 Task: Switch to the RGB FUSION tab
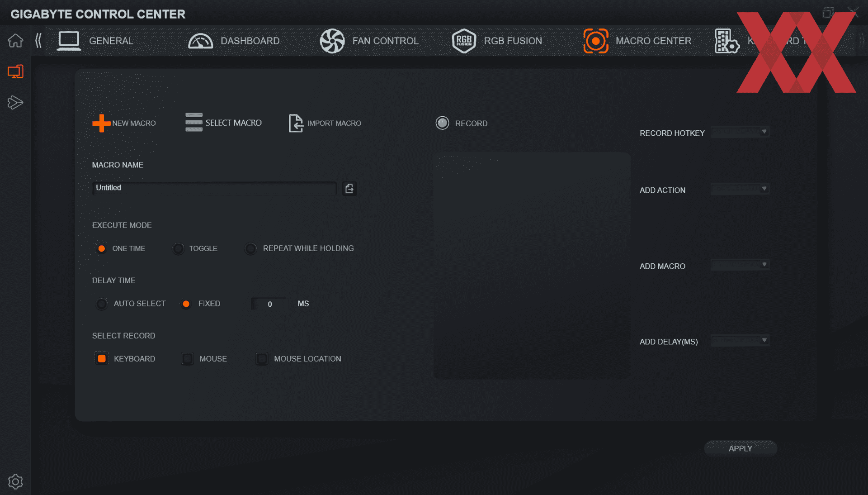point(513,41)
